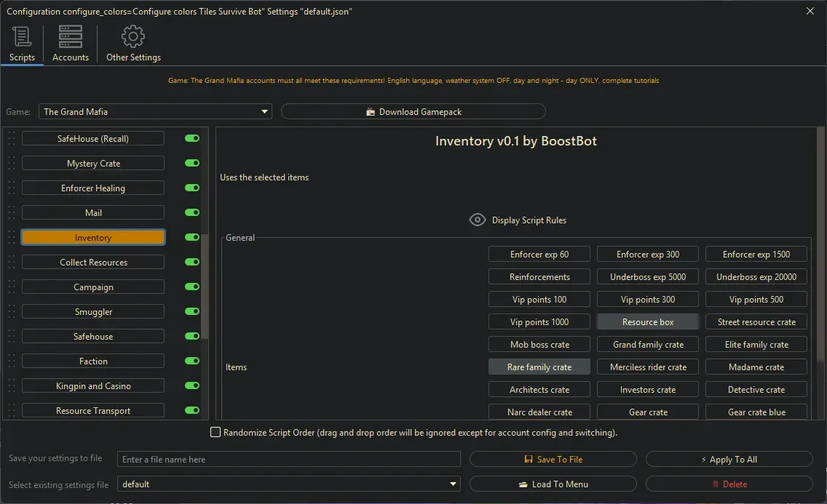Select the Campaign script
827x504 pixels.
point(93,287)
